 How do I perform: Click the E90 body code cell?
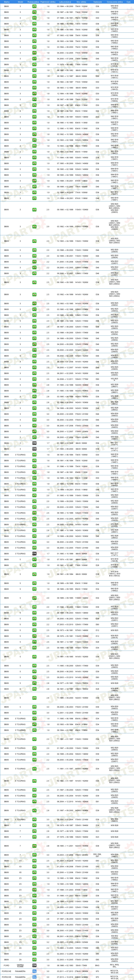[x=98, y=379]
